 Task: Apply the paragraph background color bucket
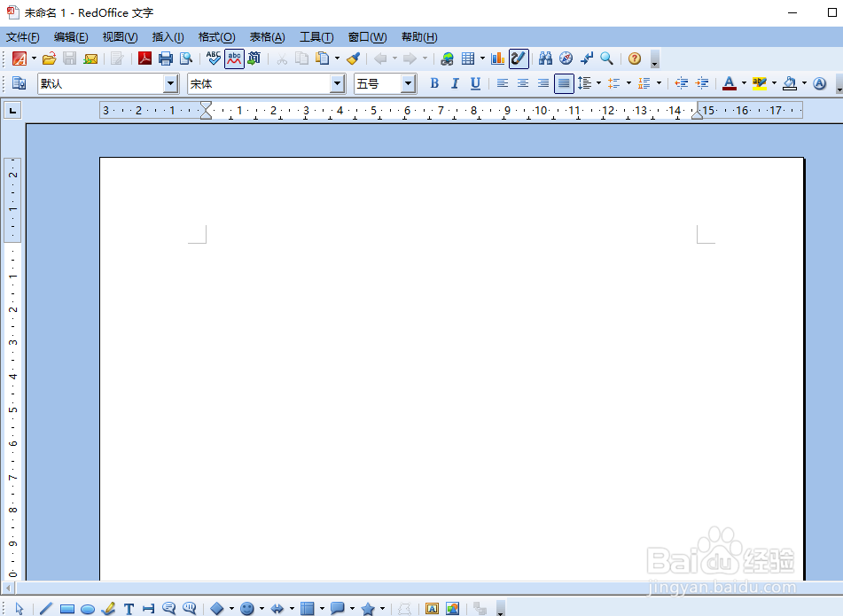(789, 83)
